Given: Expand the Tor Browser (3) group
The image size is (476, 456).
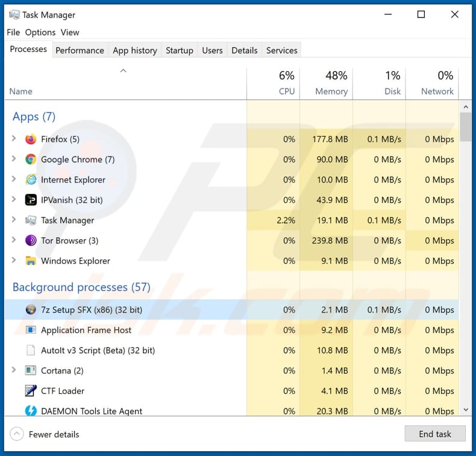Looking at the screenshot, I should pyautogui.click(x=14, y=240).
